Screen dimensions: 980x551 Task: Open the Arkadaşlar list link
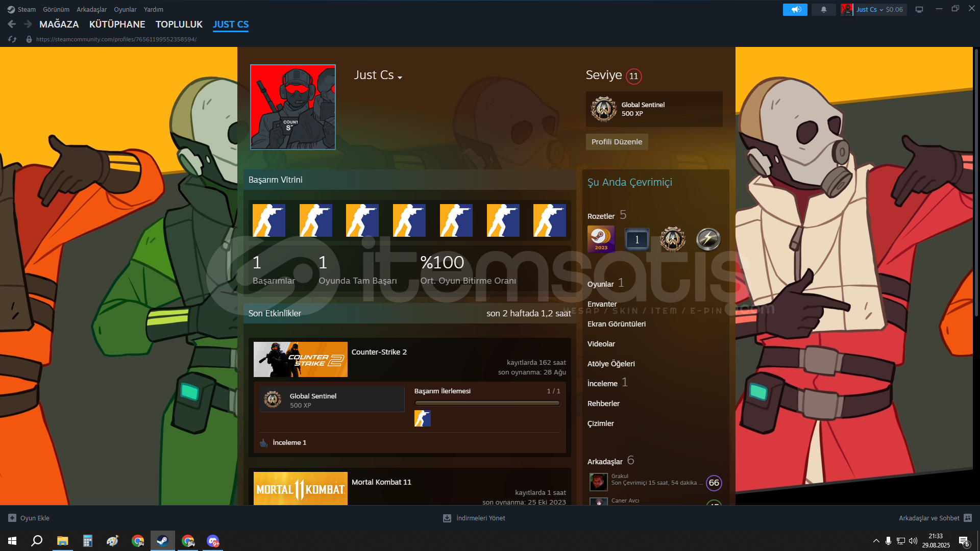click(x=610, y=461)
